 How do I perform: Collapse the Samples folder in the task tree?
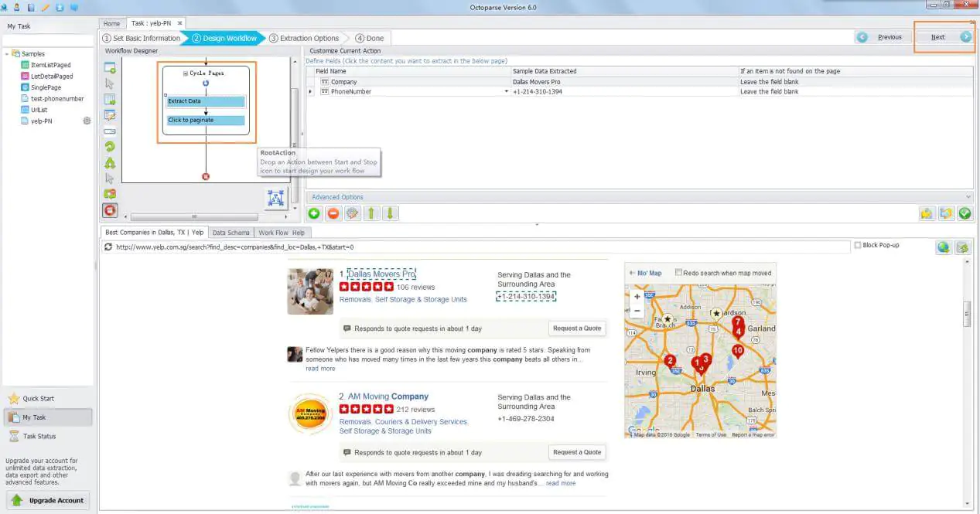[6, 54]
